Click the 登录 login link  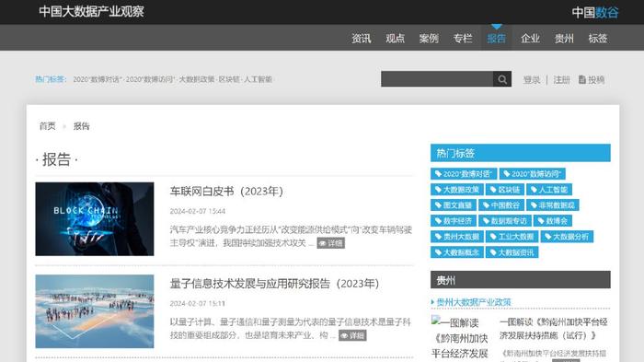[x=532, y=80]
